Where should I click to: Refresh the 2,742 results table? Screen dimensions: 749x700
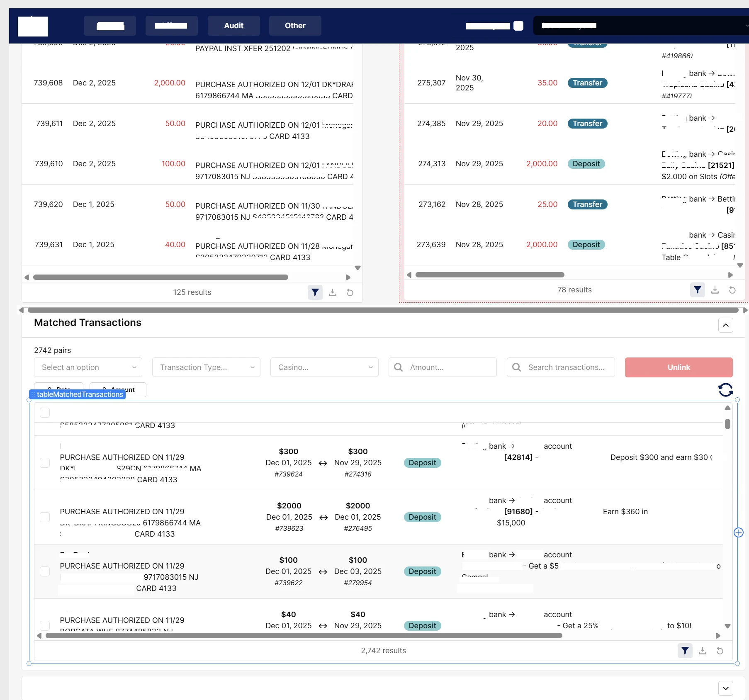tap(720, 651)
